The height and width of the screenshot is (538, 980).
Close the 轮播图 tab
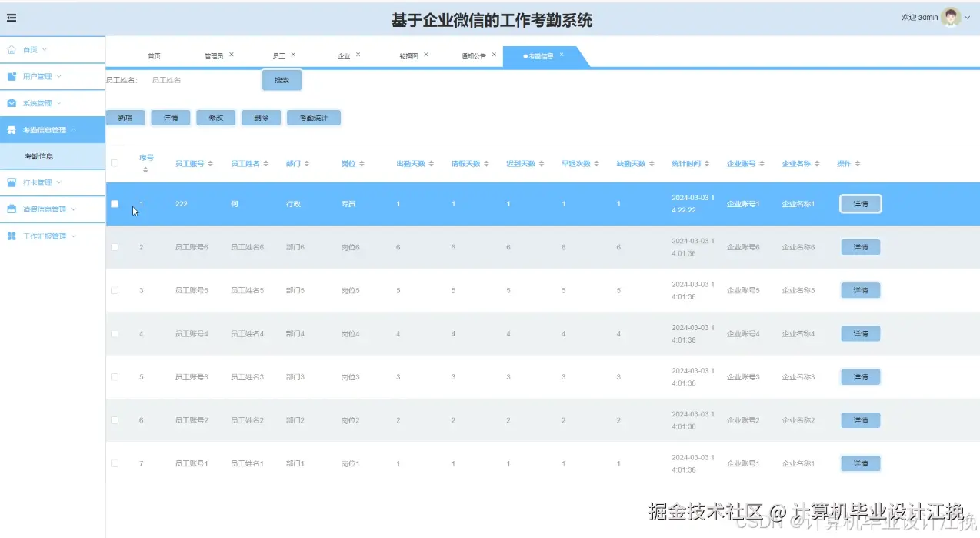point(426,55)
